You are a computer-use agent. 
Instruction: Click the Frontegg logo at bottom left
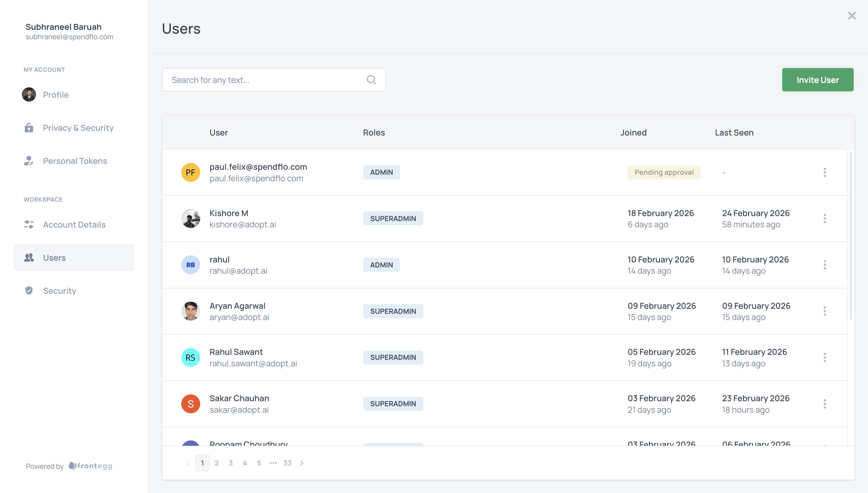(90, 466)
